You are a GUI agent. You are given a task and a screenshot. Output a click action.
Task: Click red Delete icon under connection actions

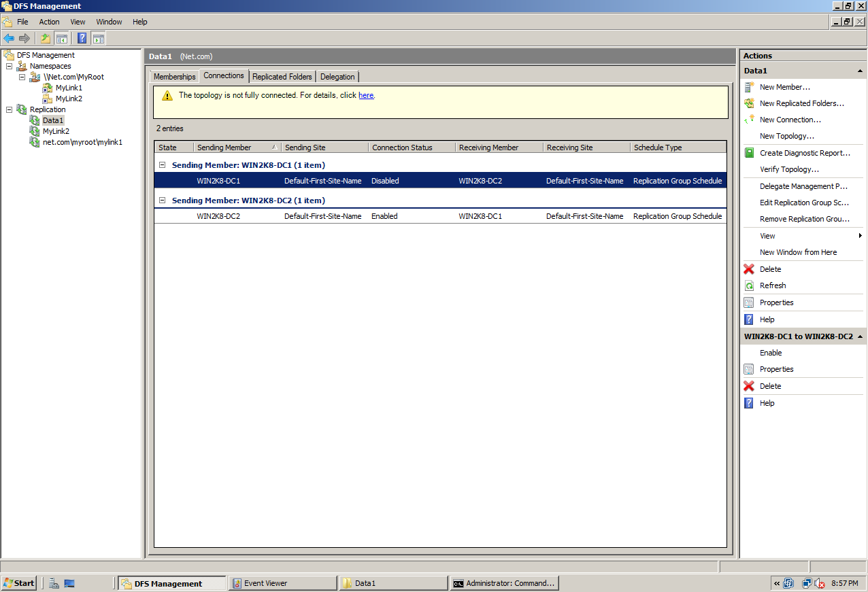coord(749,386)
